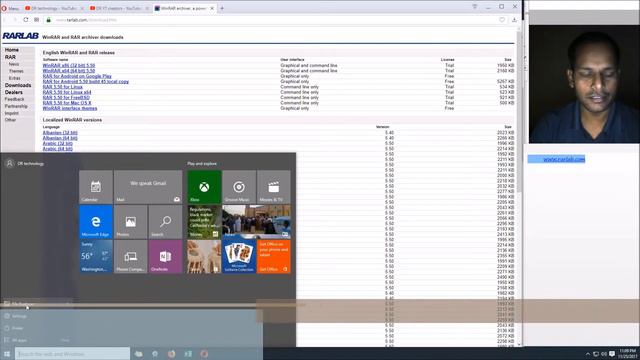Open All apps in Start menu
This screenshot has width=640, height=360.
[16, 340]
